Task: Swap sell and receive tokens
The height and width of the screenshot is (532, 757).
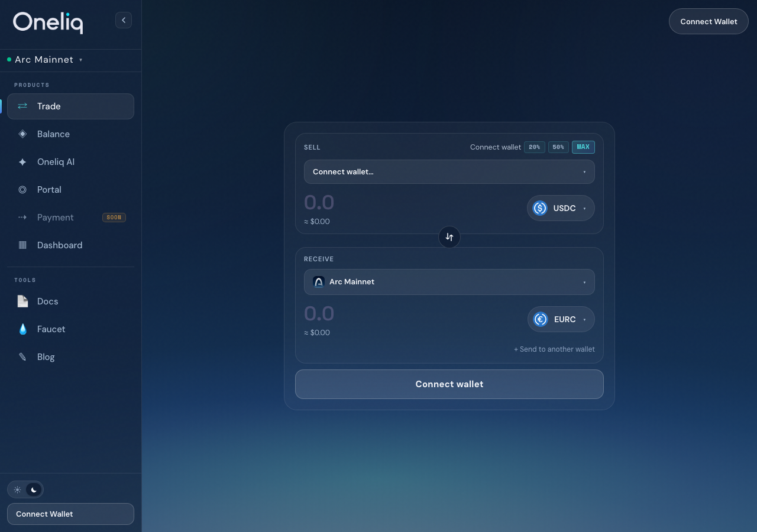Action: (449, 237)
